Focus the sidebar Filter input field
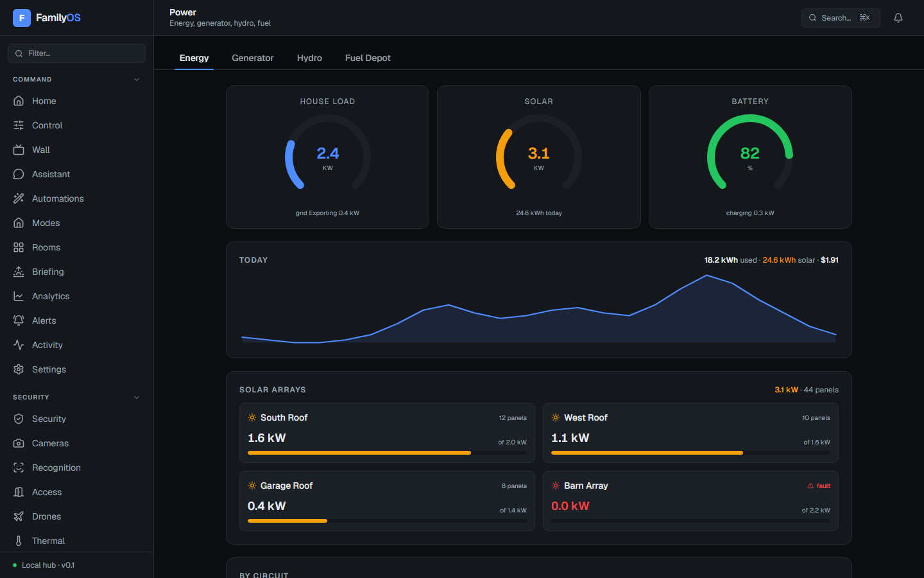 pyautogui.click(x=76, y=53)
